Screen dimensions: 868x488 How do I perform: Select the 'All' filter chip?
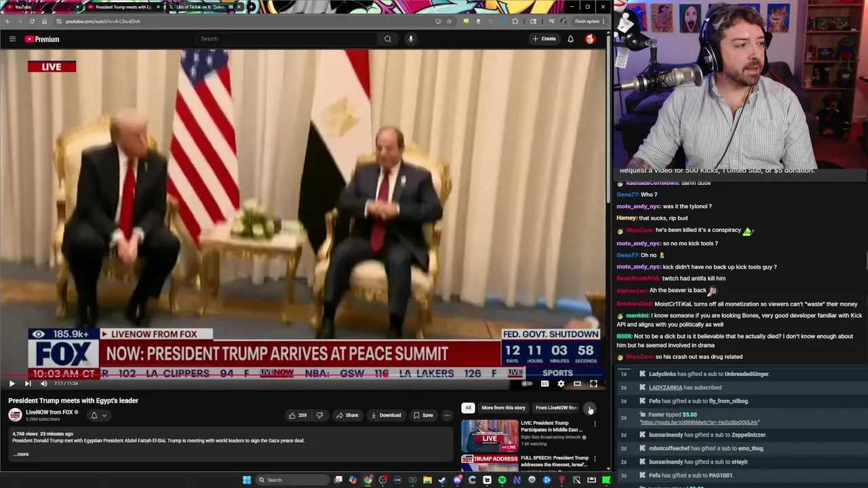[x=468, y=408]
